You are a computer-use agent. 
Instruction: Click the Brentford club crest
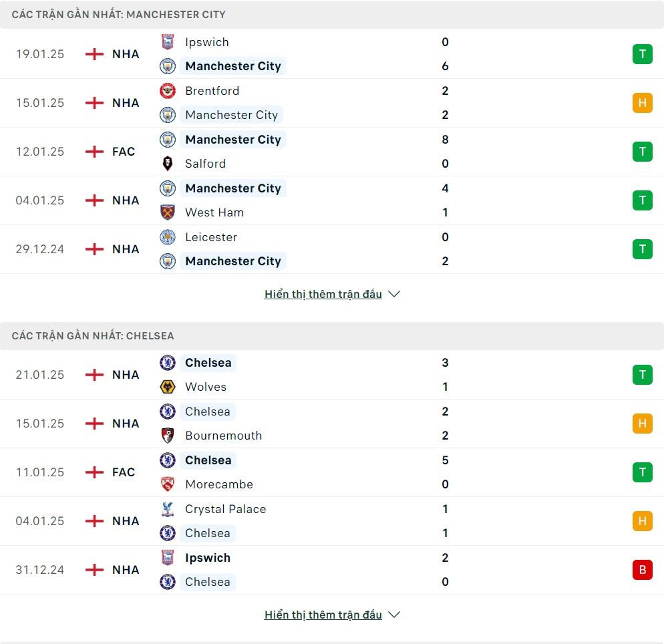tap(168, 91)
